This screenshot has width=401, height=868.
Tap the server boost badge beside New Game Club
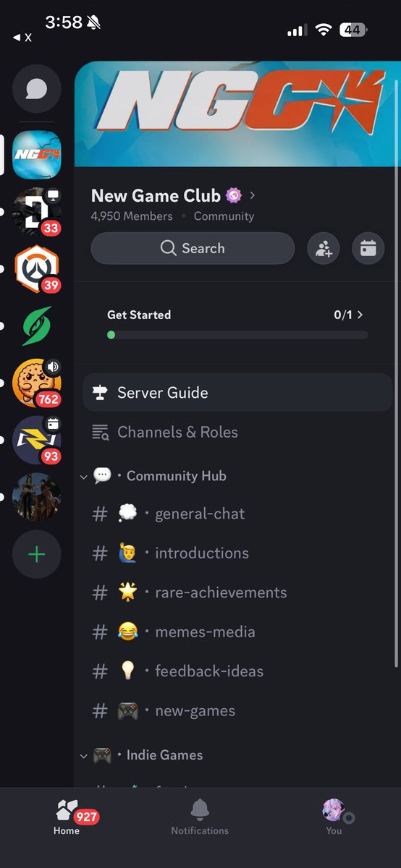(233, 195)
